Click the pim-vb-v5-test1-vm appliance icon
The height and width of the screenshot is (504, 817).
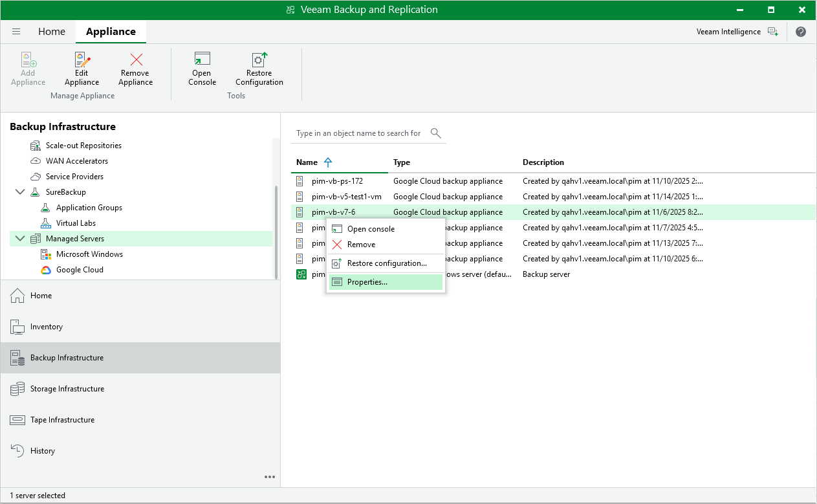click(x=300, y=197)
